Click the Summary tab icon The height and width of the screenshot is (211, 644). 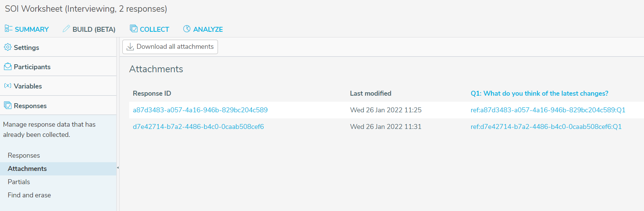coord(8,28)
